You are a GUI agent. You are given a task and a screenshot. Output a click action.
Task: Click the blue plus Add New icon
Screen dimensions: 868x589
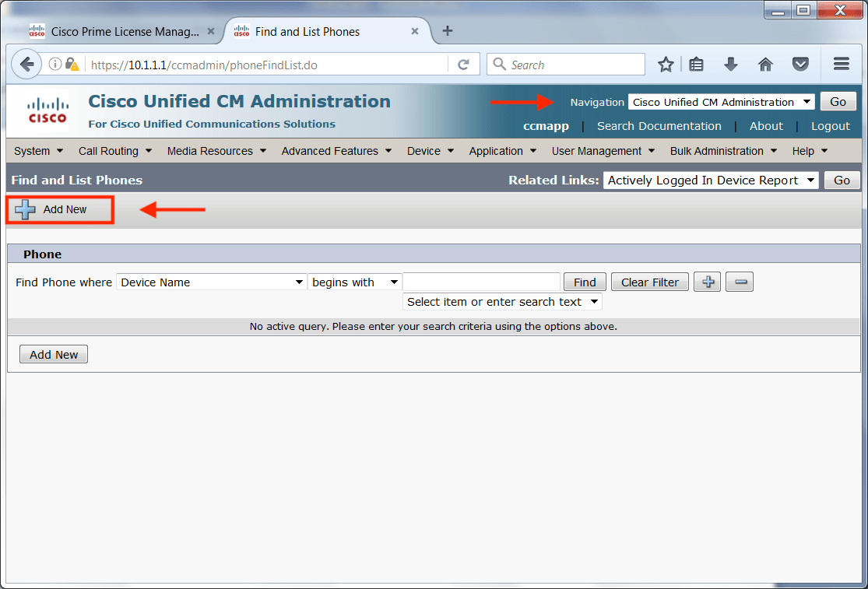(x=25, y=209)
